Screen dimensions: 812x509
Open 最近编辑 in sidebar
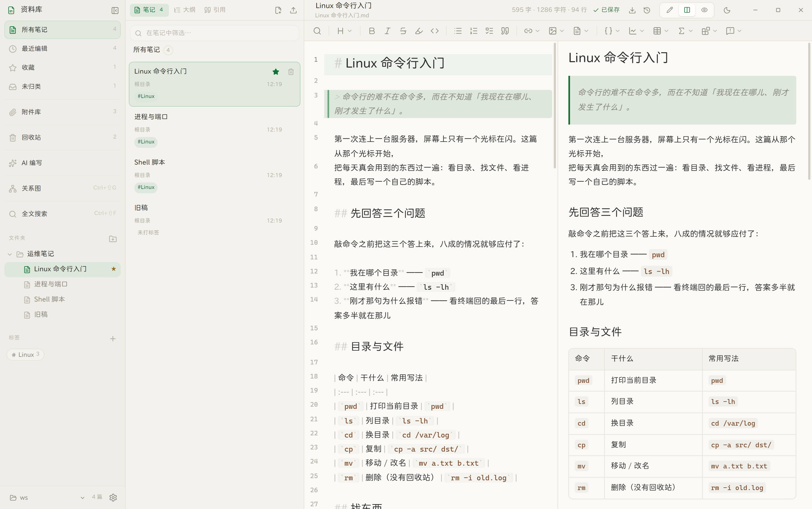pos(63,49)
